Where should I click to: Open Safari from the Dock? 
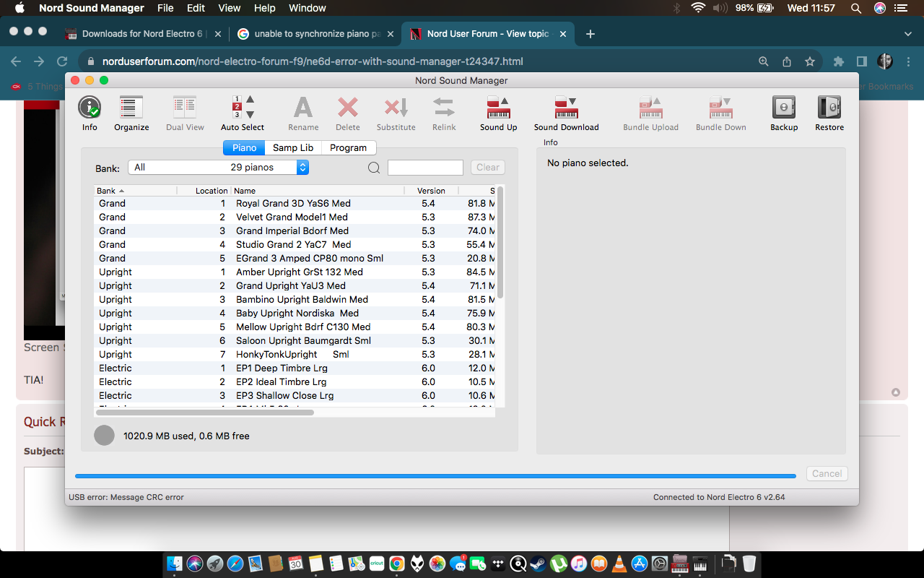[x=235, y=564]
